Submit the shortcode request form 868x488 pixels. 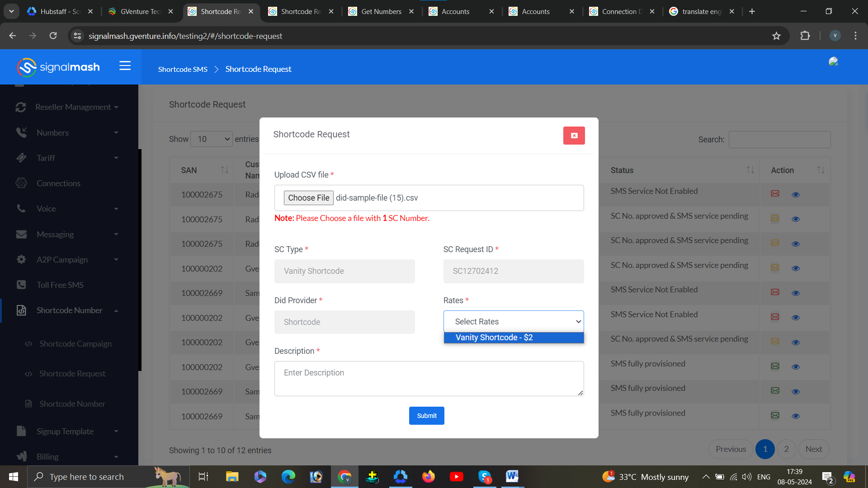pos(427,416)
